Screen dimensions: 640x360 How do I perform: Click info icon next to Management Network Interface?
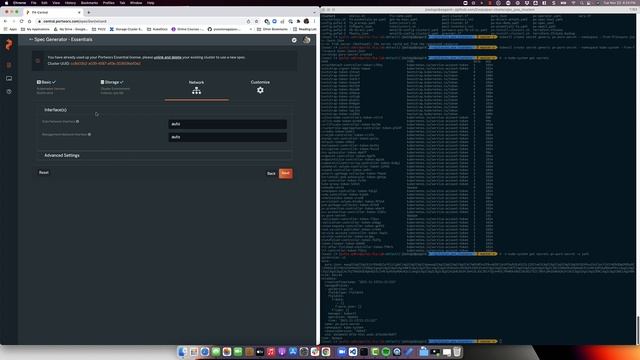89,134
